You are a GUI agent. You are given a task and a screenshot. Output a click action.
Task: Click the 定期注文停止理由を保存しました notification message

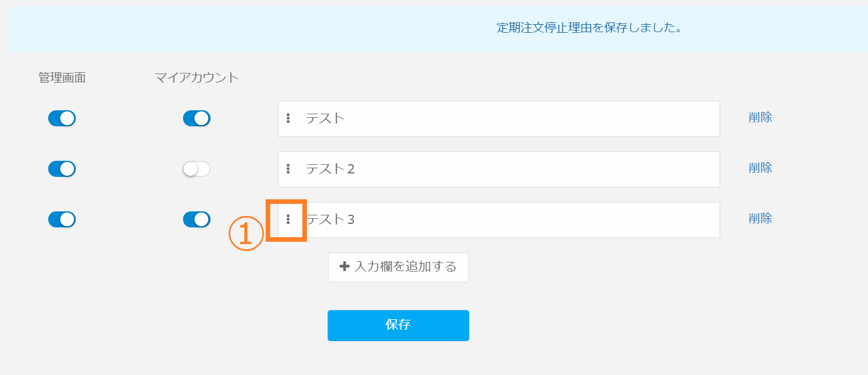(589, 28)
